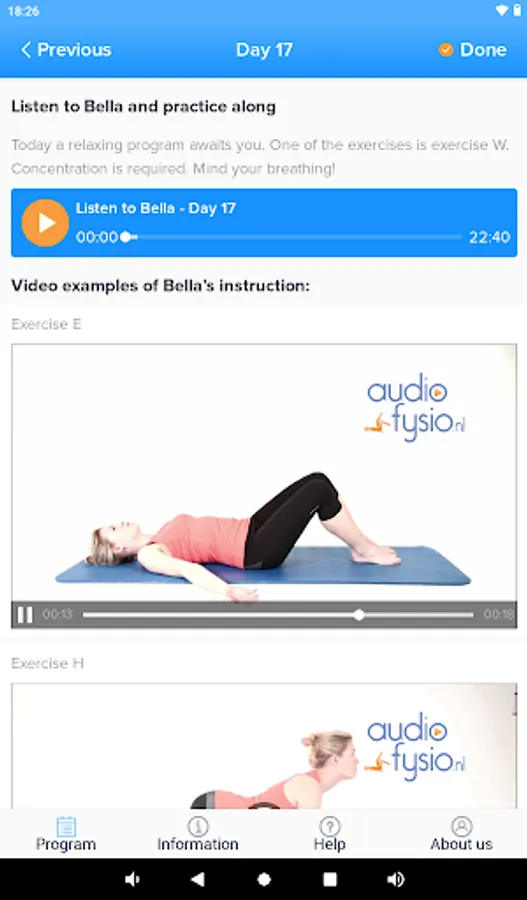
Task: Open the About us profile icon
Action: click(x=462, y=827)
